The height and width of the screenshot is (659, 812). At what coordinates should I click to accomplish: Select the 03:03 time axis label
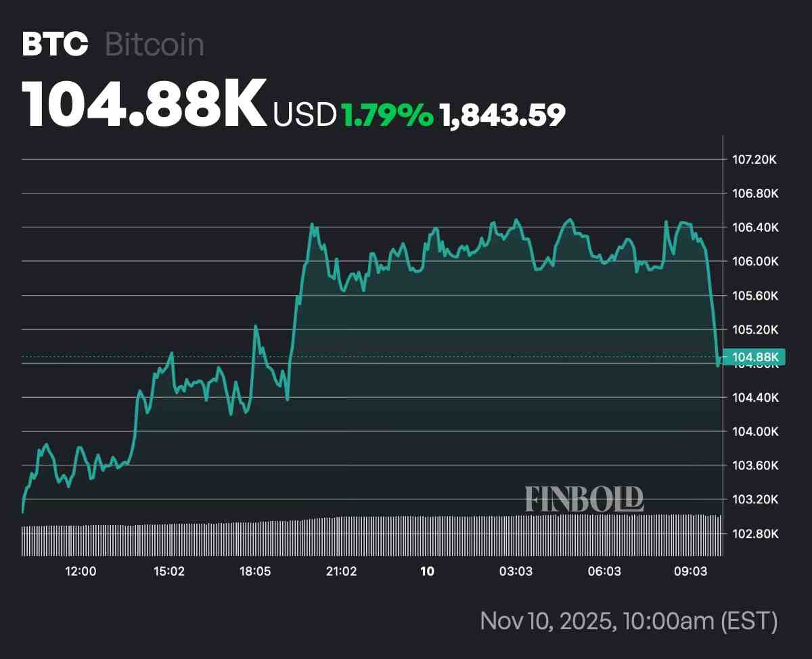coord(516,572)
